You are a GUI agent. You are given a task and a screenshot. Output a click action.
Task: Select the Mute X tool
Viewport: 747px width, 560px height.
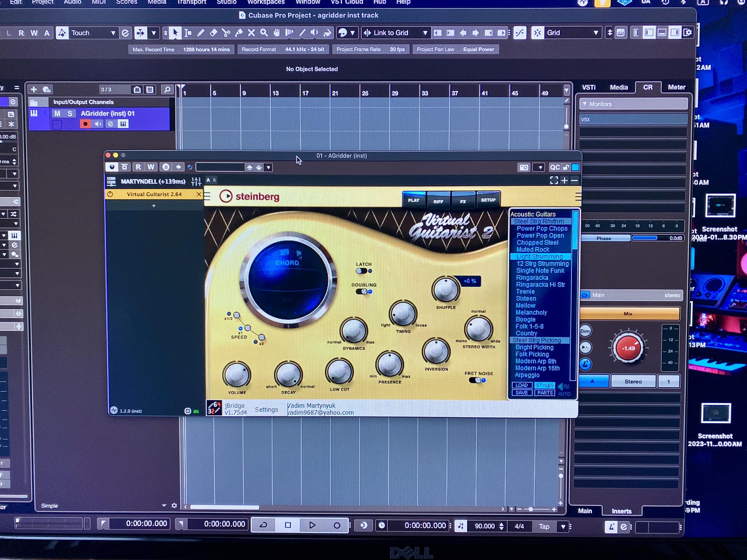(x=251, y=33)
